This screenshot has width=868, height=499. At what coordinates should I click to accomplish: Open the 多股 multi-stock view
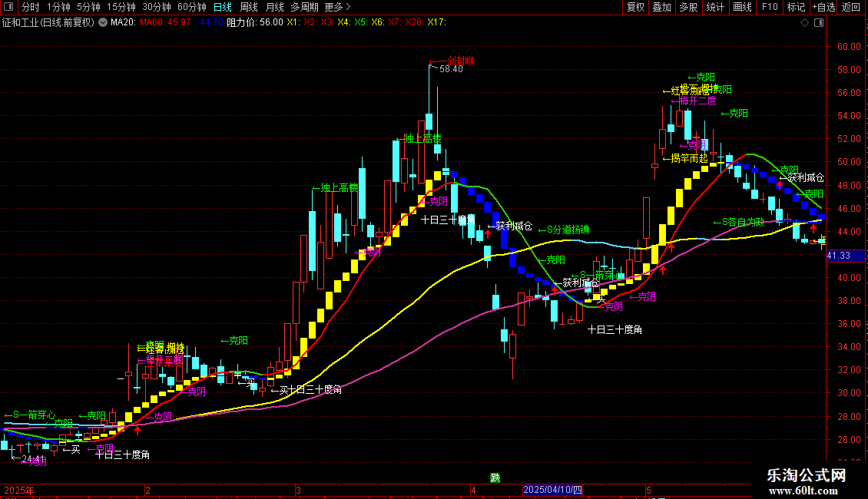689,7
